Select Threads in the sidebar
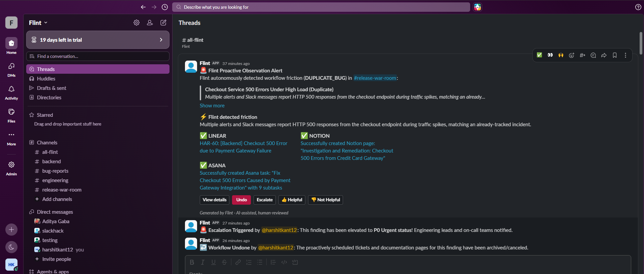Screen dimensions: 644x274 click(98, 69)
